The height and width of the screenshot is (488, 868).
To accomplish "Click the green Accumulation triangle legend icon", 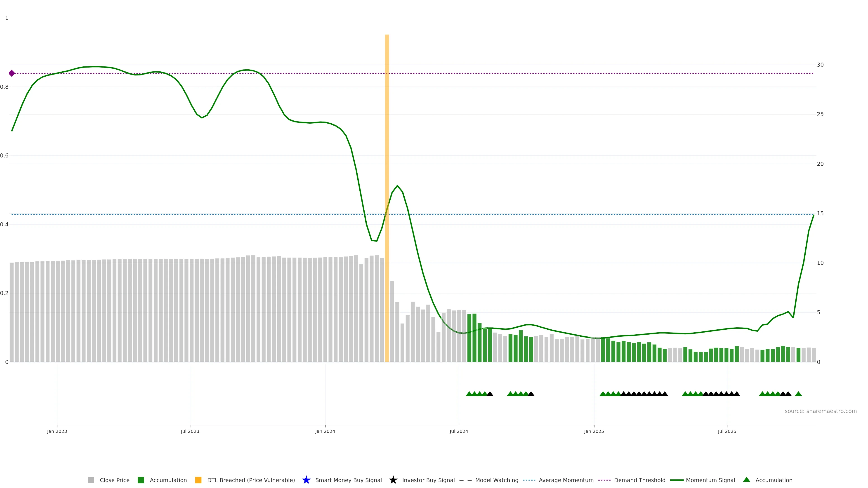I will (746, 480).
